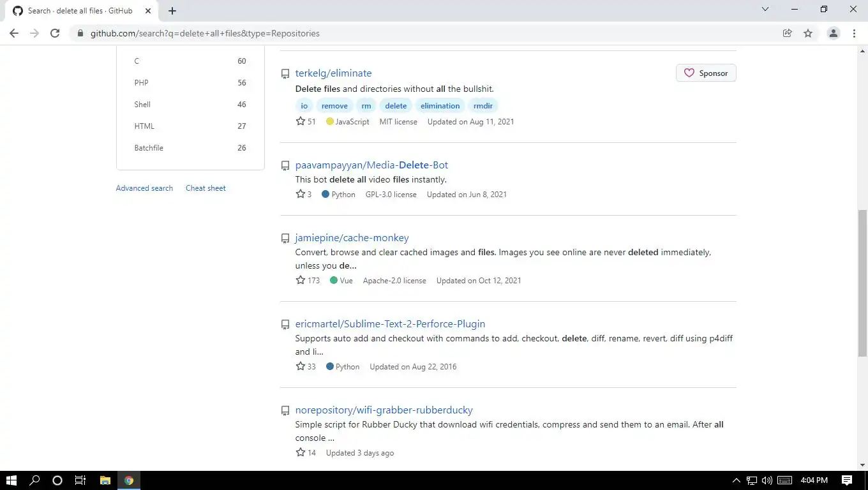The image size is (868, 490).
Task: Open the Windows Start menu
Action: click(11, 480)
